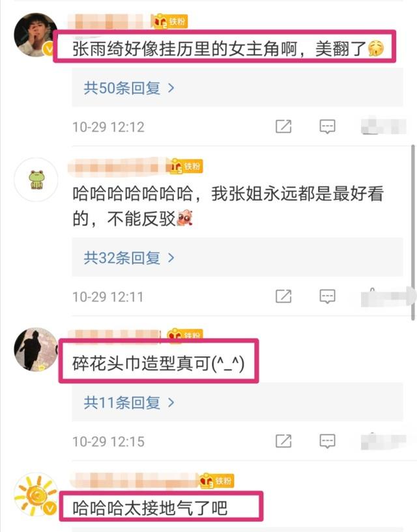This screenshot has height=532, width=417.
Task: Tap repost icon on 12:12 comment
Action: [x=283, y=126]
